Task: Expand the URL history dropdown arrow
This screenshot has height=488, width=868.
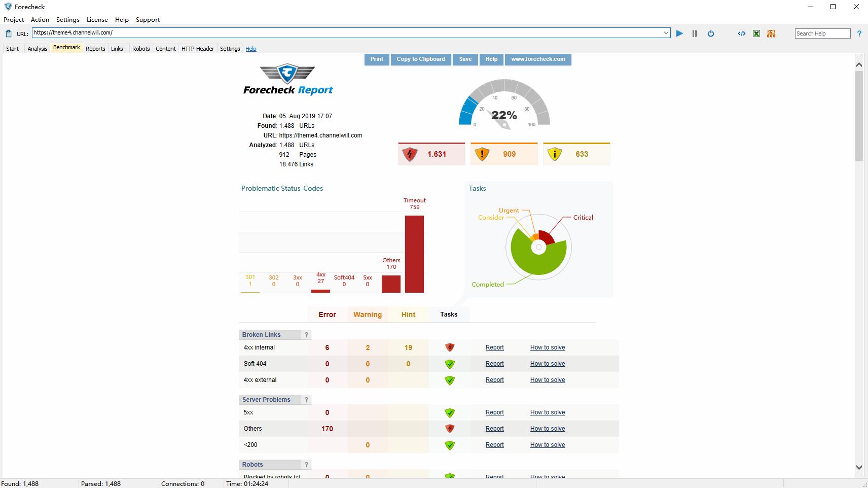Action: [x=666, y=33]
